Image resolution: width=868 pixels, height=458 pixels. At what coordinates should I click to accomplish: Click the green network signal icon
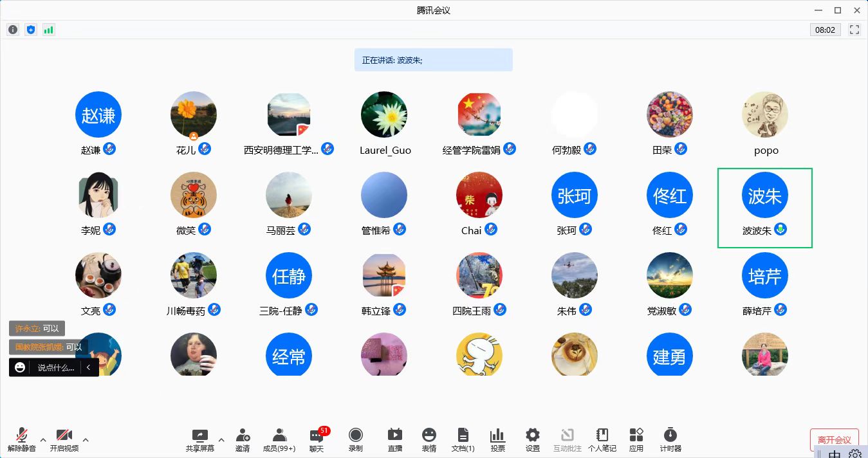click(x=48, y=30)
